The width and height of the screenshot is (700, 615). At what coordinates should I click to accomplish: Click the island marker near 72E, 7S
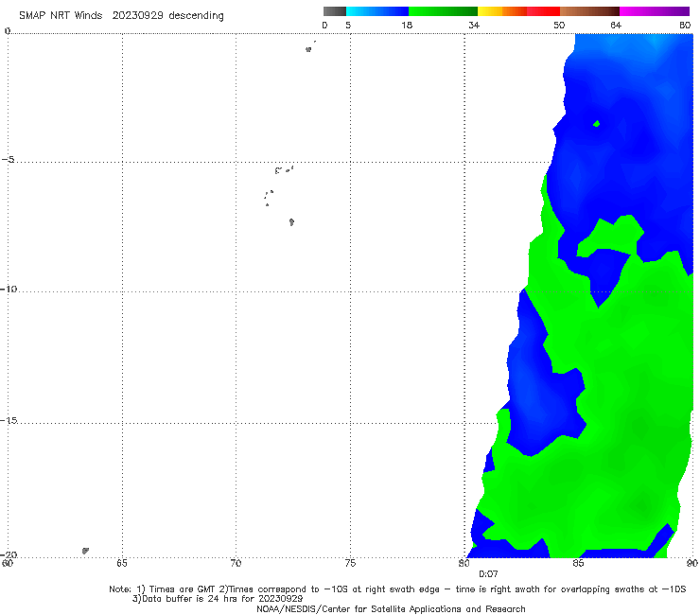point(291,222)
